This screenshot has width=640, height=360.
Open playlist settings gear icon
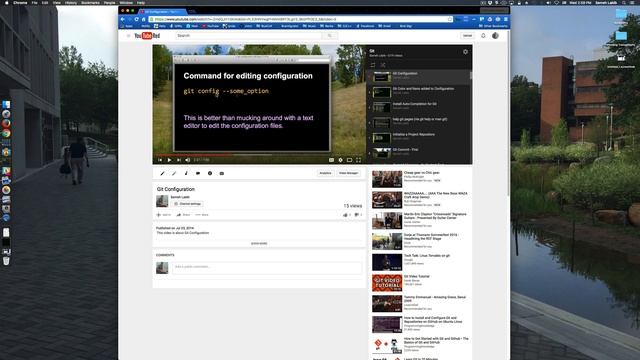click(465, 52)
